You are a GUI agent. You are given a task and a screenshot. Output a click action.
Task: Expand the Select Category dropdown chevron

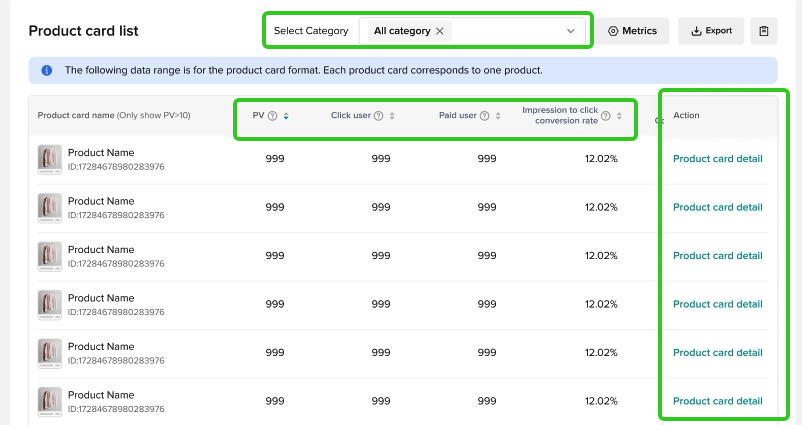coord(571,31)
